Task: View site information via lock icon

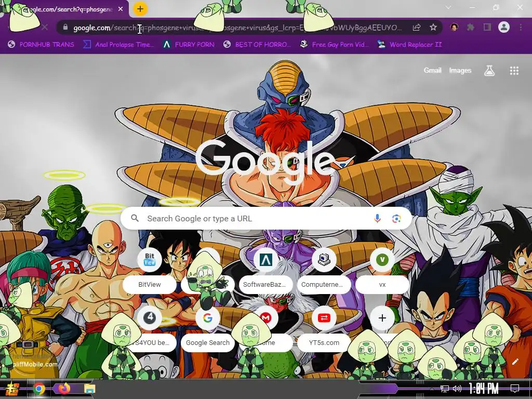Action: pos(65,28)
